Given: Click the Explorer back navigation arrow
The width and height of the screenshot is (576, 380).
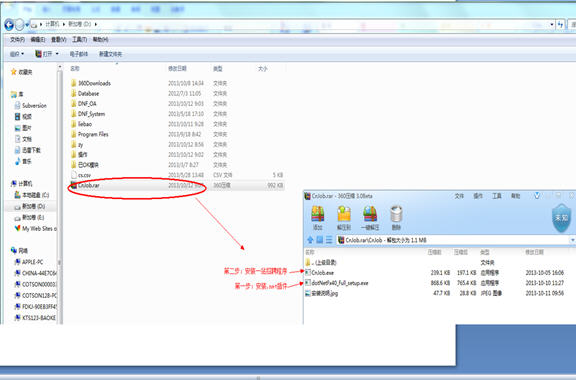Looking at the screenshot, I should coord(9,25).
